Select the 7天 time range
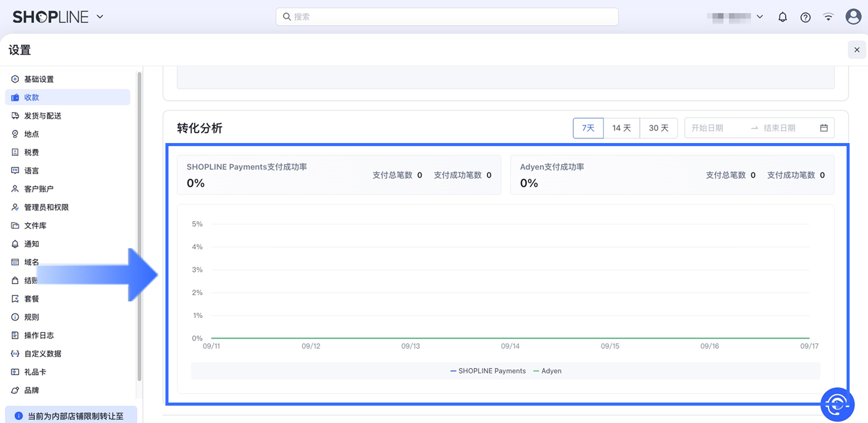Image resolution: width=868 pixels, height=423 pixels. coord(588,128)
